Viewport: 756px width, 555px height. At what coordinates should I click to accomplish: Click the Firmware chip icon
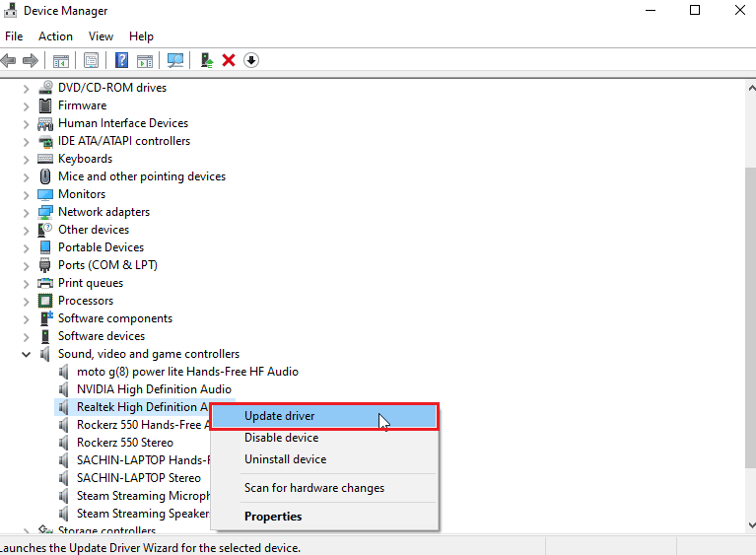click(x=45, y=105)
